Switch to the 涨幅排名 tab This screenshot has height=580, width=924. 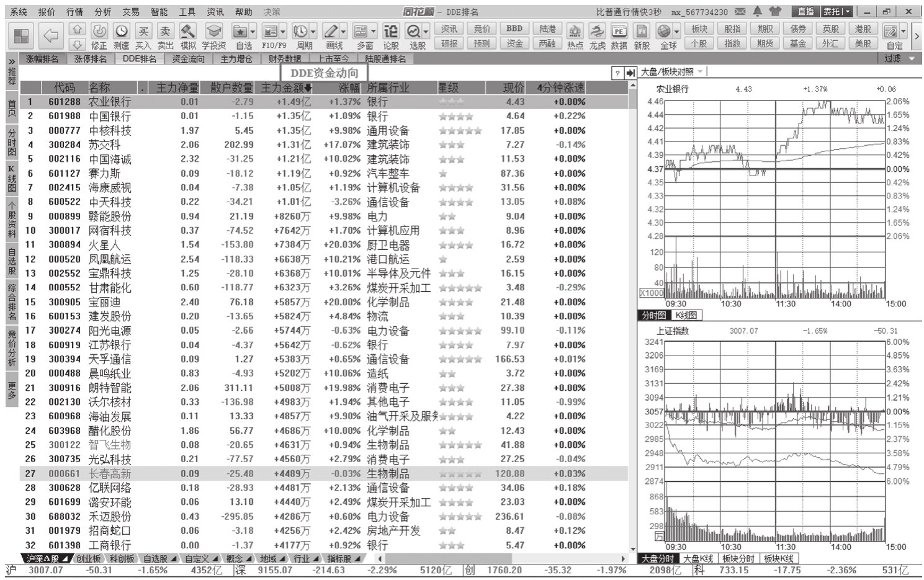tap(42, 59)
